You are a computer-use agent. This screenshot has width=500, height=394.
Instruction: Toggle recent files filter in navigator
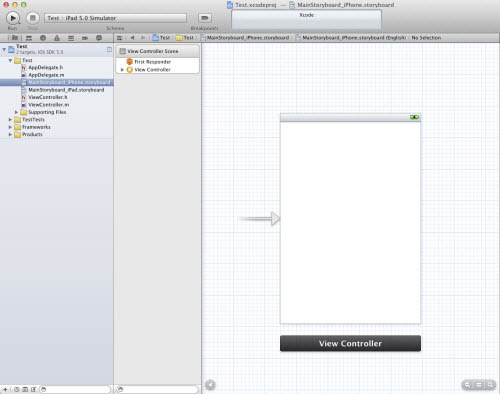pyautogui.click(x=16, y=389)
